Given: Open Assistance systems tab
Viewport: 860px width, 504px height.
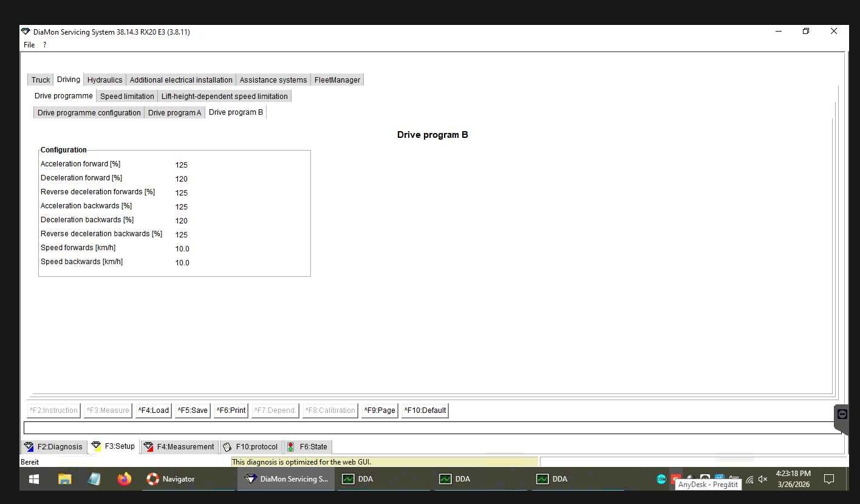Looking at the screenshot, I should click(x=273, y=80).
